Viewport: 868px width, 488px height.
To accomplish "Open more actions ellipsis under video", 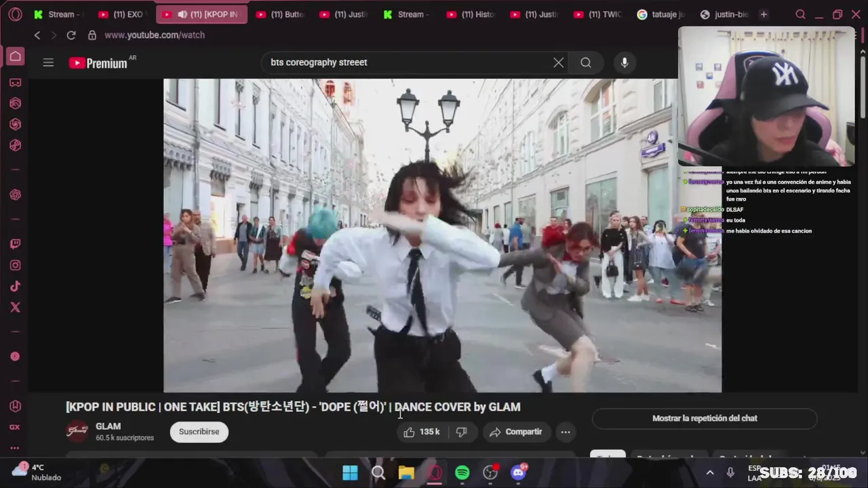I will [566, 432].
